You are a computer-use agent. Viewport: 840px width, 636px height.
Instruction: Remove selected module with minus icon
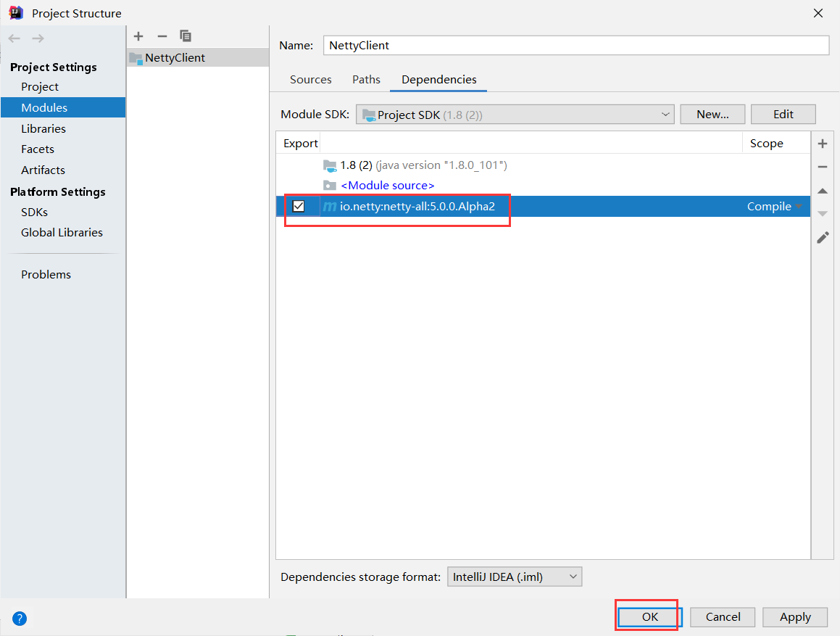[162, 36]
